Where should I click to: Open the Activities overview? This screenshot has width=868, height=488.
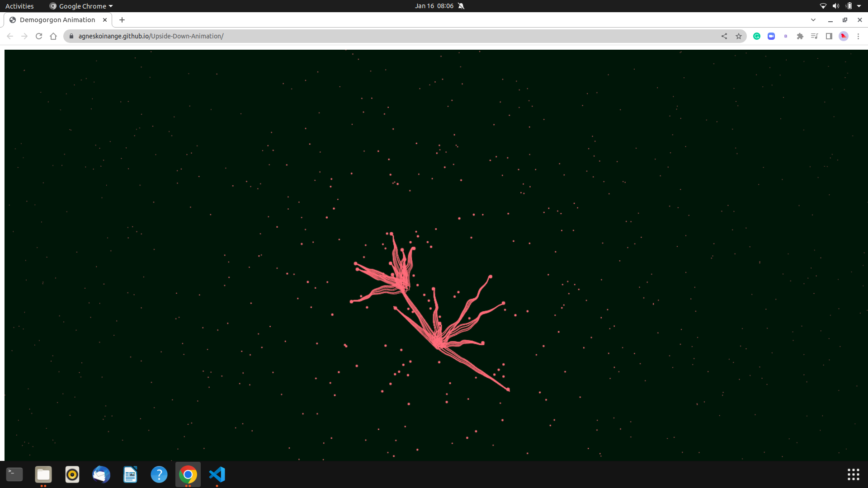tap(19, 6)
